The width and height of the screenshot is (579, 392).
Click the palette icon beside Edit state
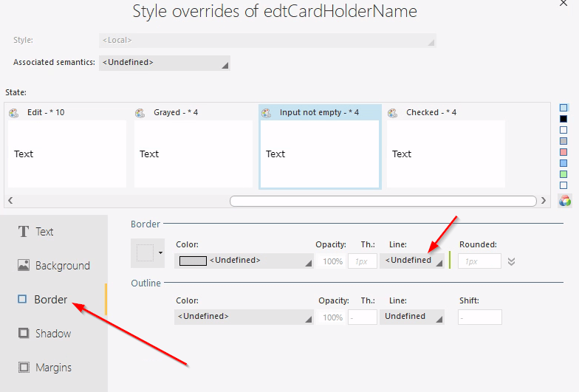click(14, 113)
